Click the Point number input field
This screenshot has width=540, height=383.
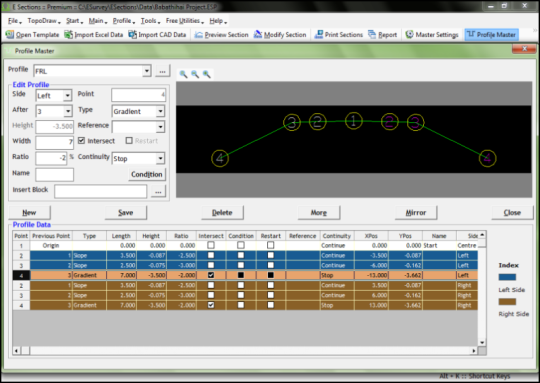(x=138, y=95)
